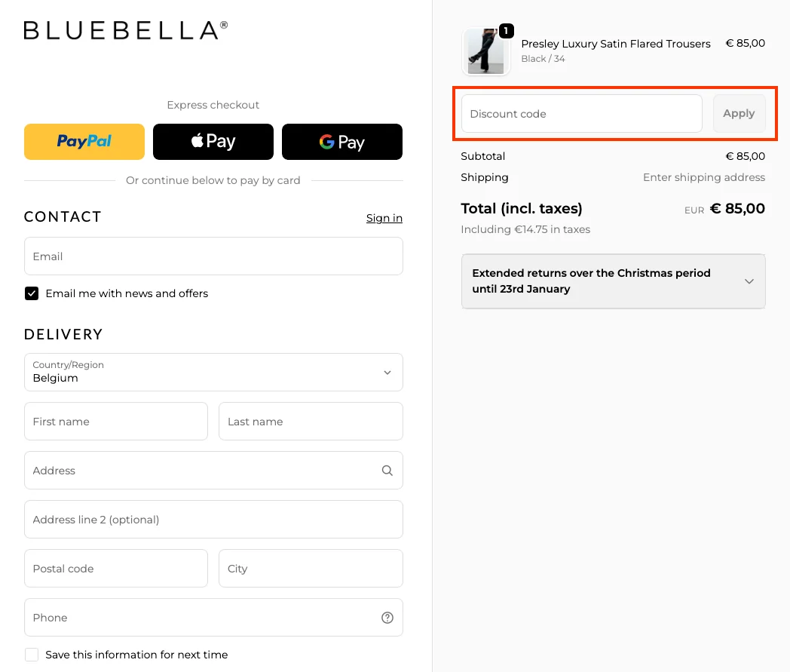Screen dimensions: 790x672
Task: Pay with PayPal express checkout
Action: click(84, 142)
